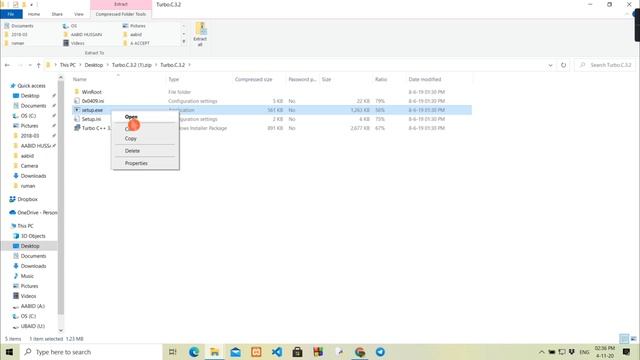Click the Extract all button
Screen dimensions: 640x360
pyautogui.click(x=200, y=34)
